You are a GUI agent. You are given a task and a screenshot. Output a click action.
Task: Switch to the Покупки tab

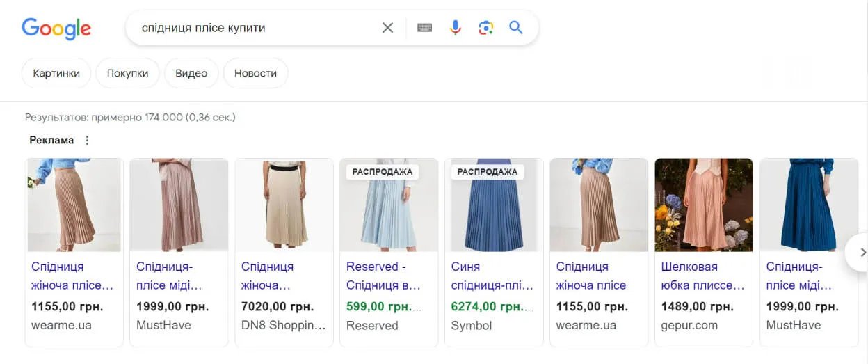(x=127, y=73)
